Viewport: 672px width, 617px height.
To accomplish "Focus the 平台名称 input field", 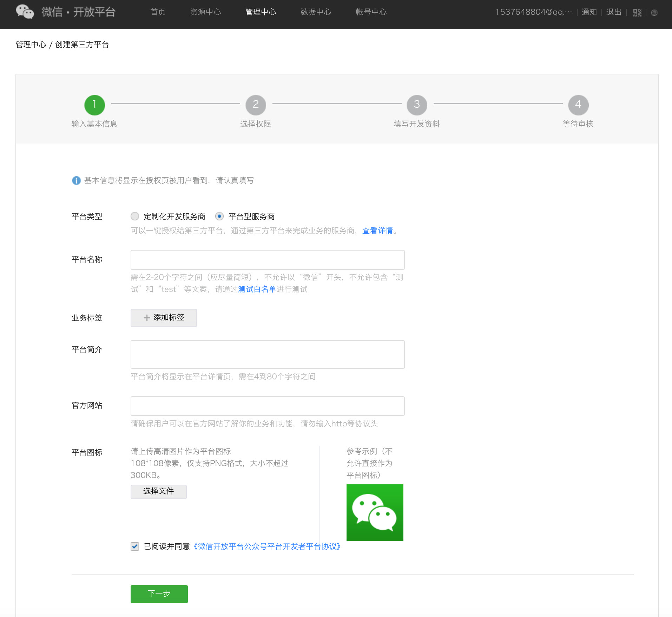I will [268, 260].
